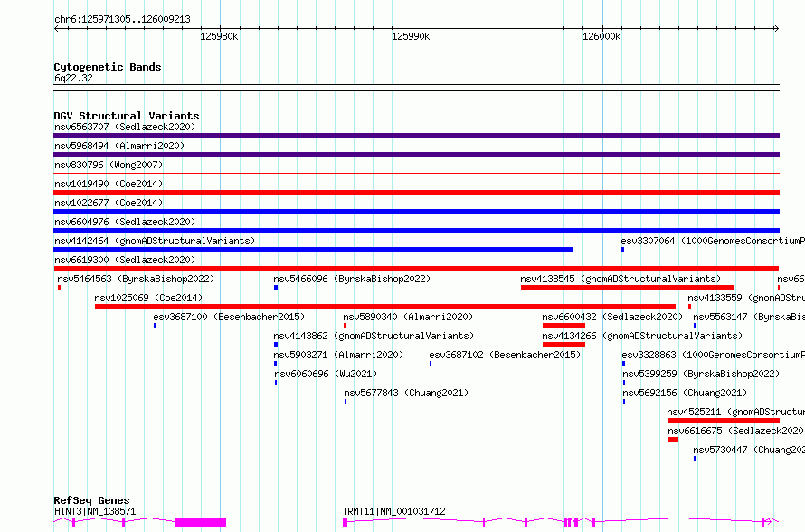Screen dimensions: 805x532
Task: Click the nsv5730447 Chuang variant label
Action: click(749, 450)
